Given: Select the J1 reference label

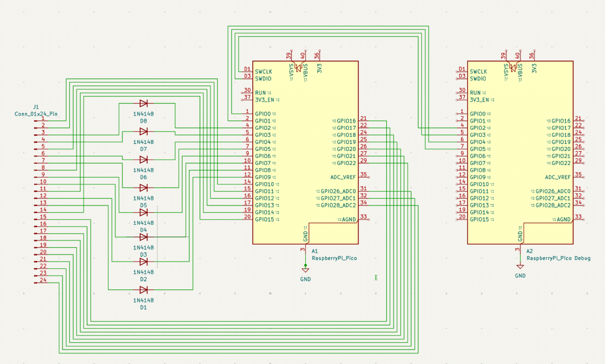Looking at the screenshot, I should coord(36,107).
